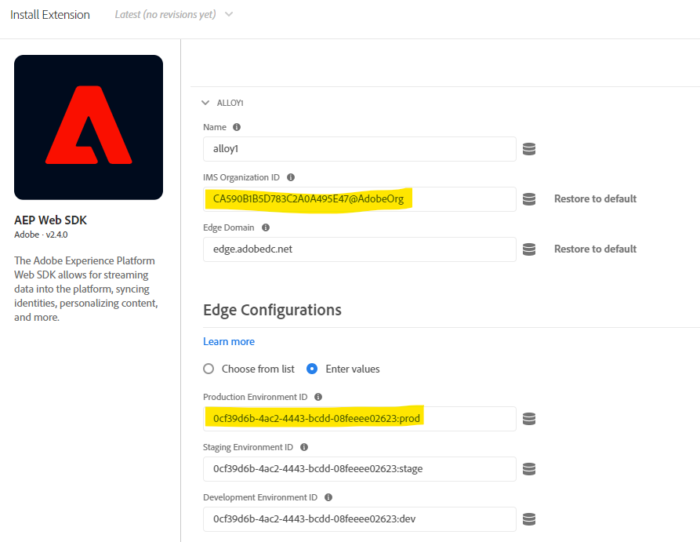Click data element icon for Staging Environment ID
Viewport: 700px width, 542px height.
pos(529,468)
